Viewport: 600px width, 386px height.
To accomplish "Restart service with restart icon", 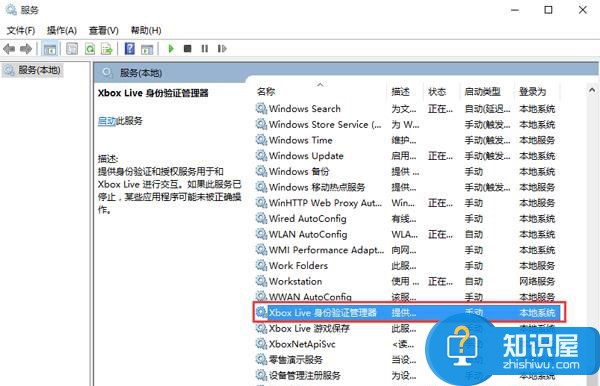I will coord(222,49).
